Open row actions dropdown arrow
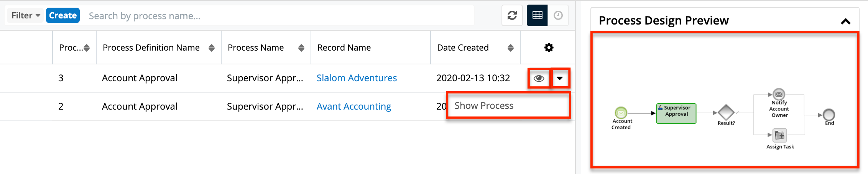 [x=560, y=78]
